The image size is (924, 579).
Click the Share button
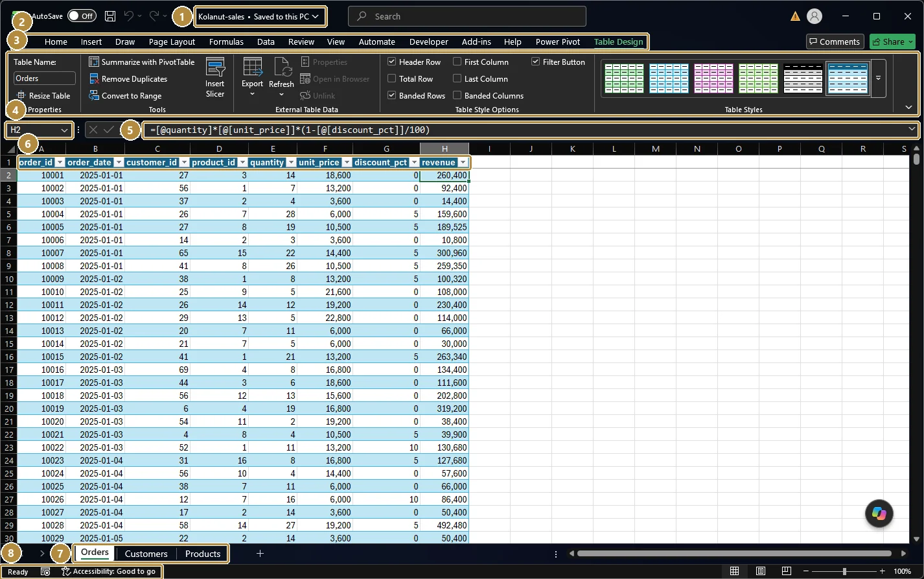coord(893,41)
